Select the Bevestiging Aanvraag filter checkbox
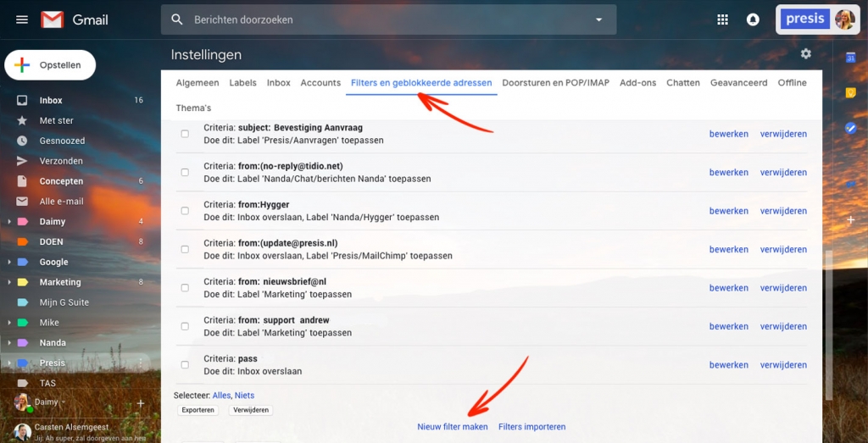This screenshot has height=443, width=868. (x=185, y=134)
